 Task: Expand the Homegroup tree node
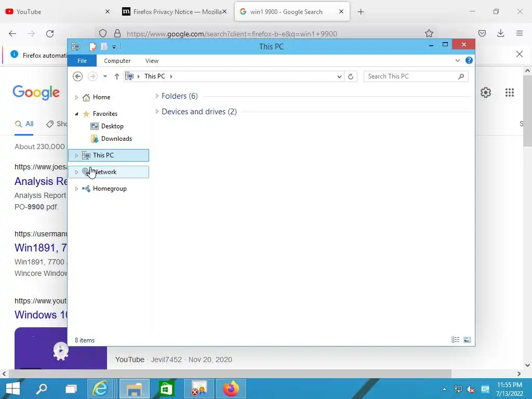point(76,189)
